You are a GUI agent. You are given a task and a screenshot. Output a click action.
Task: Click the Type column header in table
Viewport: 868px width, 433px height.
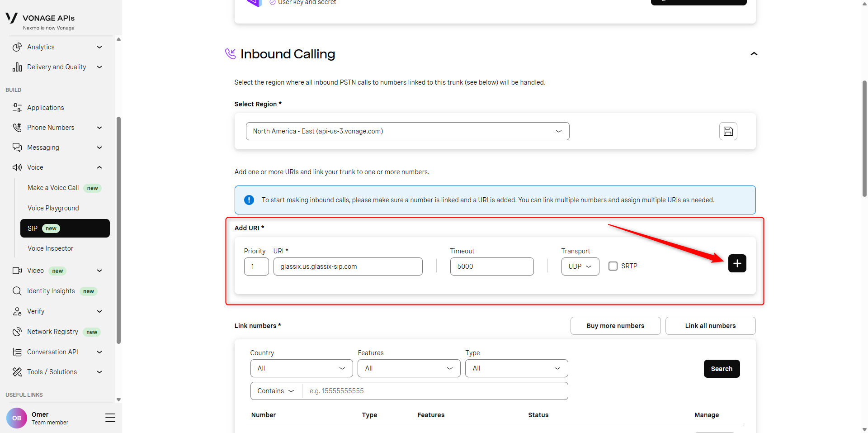(369, 415)
